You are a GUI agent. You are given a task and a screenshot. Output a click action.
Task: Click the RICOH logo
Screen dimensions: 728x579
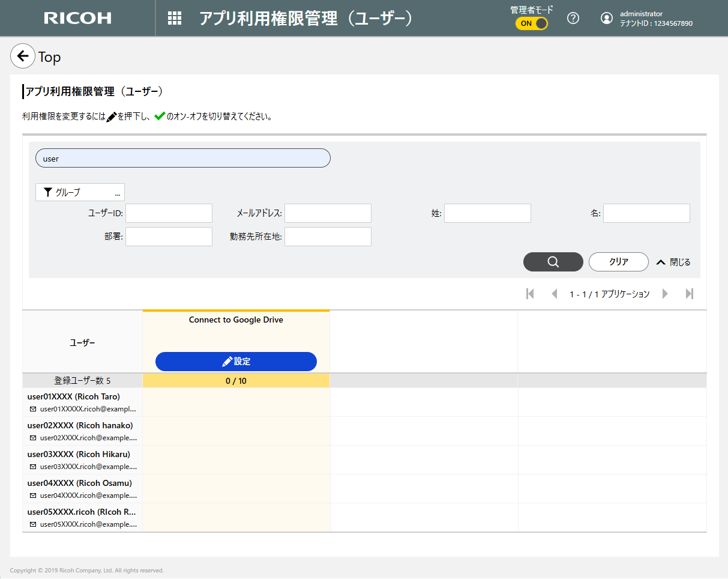[78, 18]
